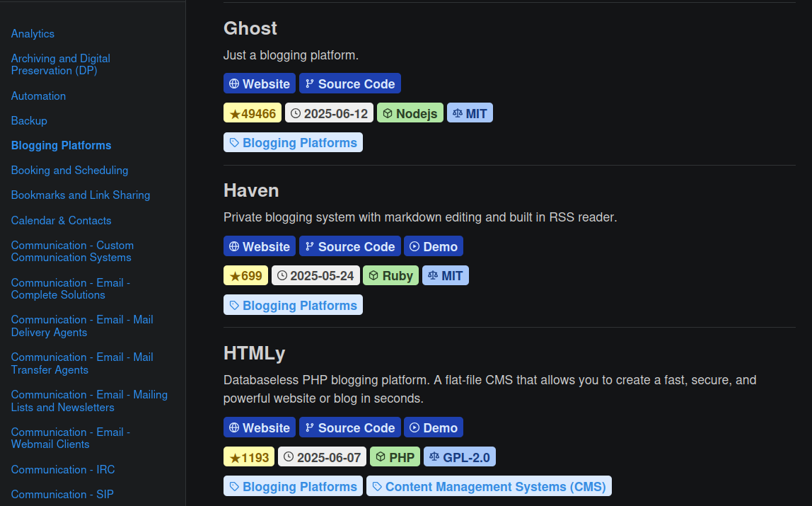Filter by Nodejs platform badge
This screenshot has width=812, height=506.
tap(410, 113)
